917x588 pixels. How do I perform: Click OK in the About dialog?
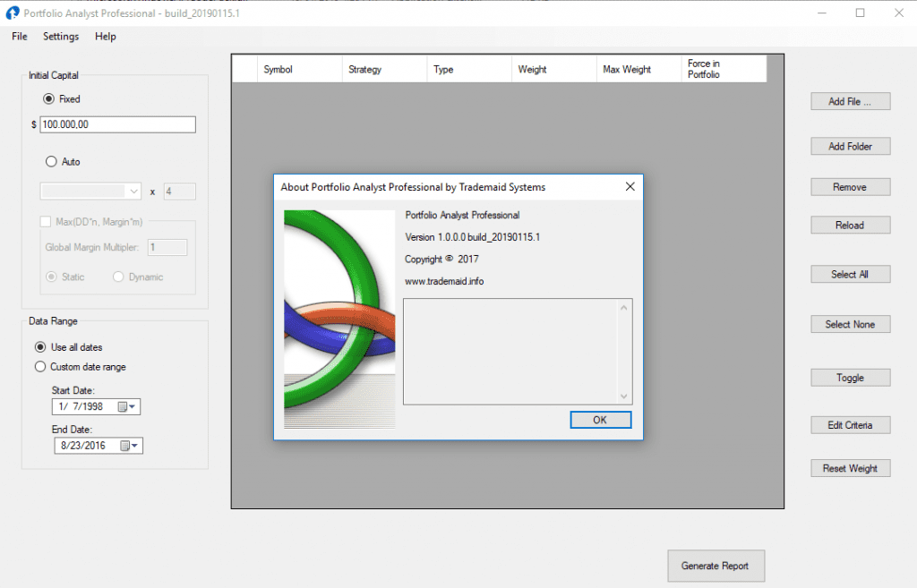[x=601, y=420]
